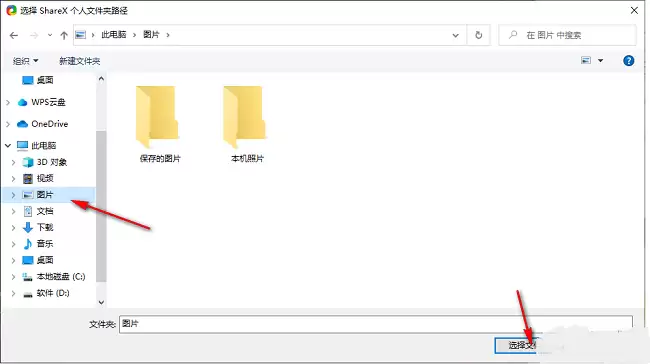Open the recent locations dropdown chevron
650x364 pixels.
click(x=50, y=36)
